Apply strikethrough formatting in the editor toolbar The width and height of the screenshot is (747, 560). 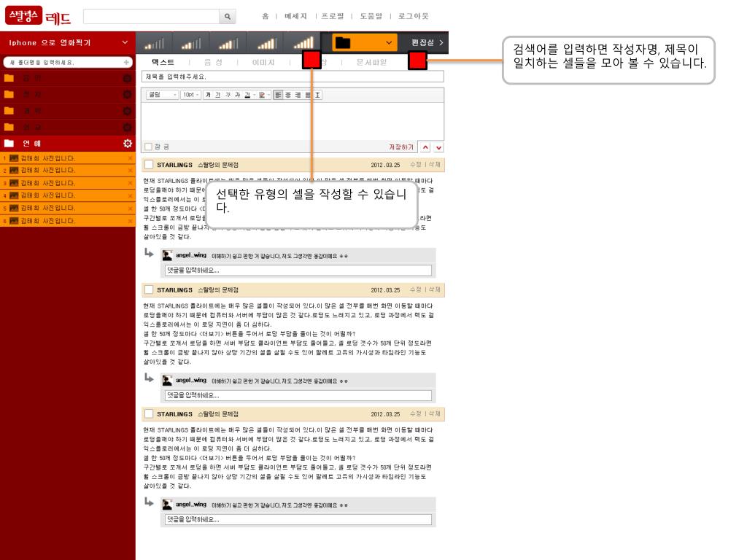pyautogui.click(x=237, y=95)
